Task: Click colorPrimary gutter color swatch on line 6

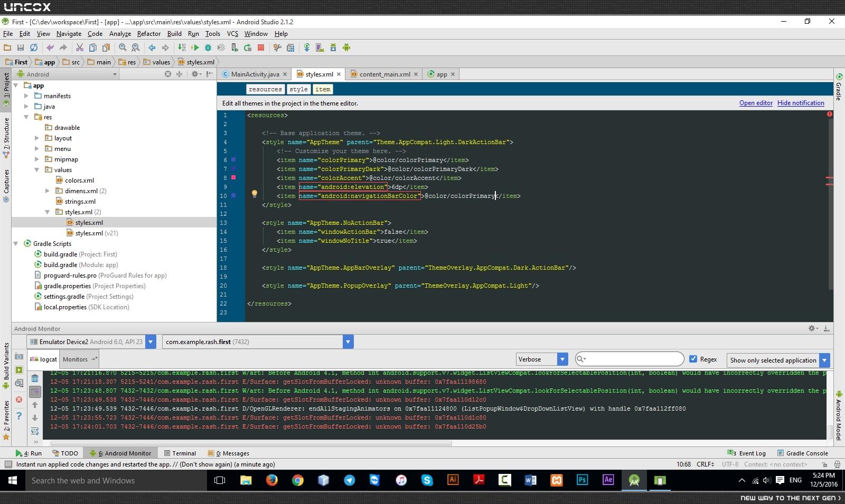Action: [233, 159]
